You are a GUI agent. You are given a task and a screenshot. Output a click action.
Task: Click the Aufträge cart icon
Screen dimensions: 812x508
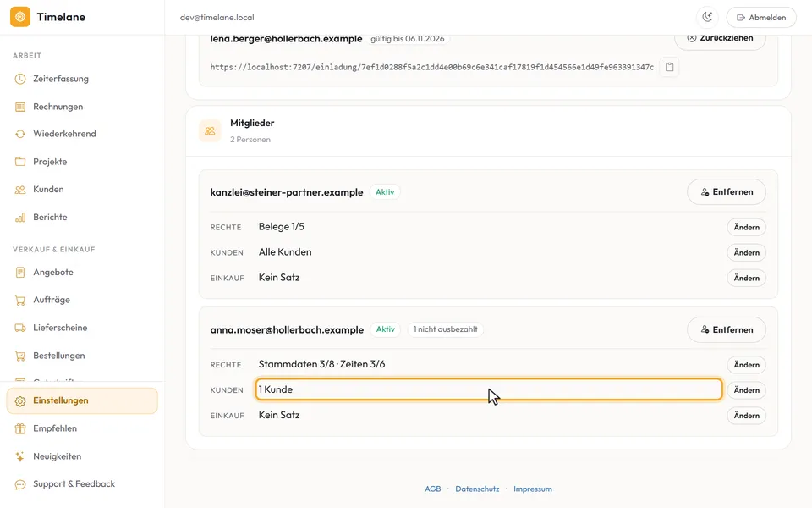(20, 300)
